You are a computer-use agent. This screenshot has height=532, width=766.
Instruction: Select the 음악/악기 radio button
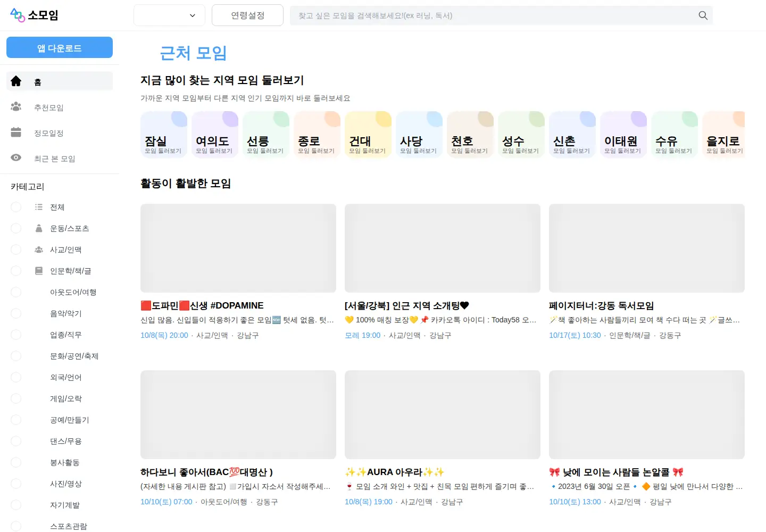click(16, 313)
